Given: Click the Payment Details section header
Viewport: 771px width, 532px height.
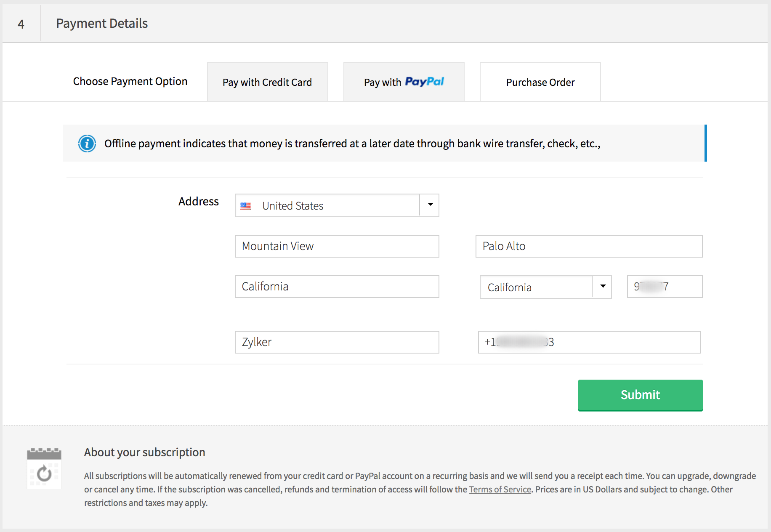Looking at the screenshot, I should click(x=102, y=24).
